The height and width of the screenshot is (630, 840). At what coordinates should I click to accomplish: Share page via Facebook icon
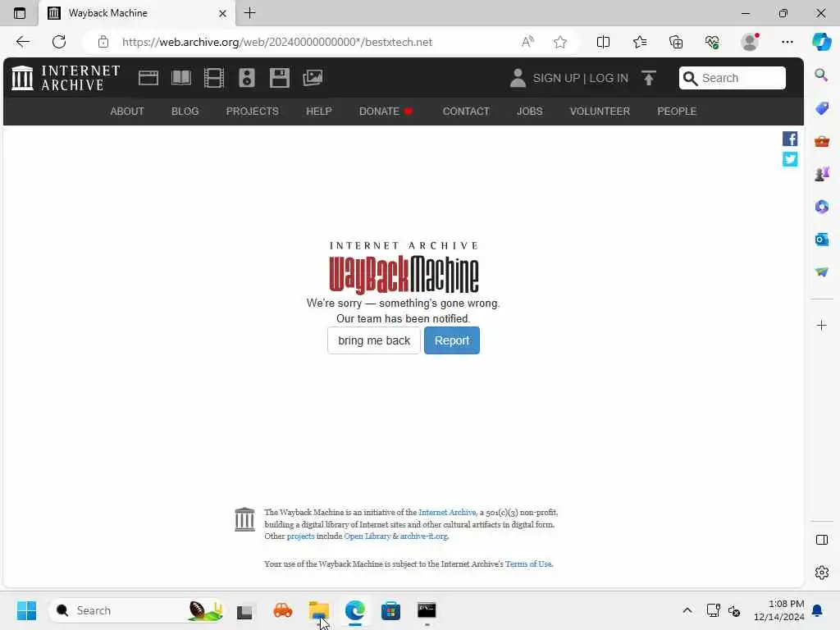point(790,139)
